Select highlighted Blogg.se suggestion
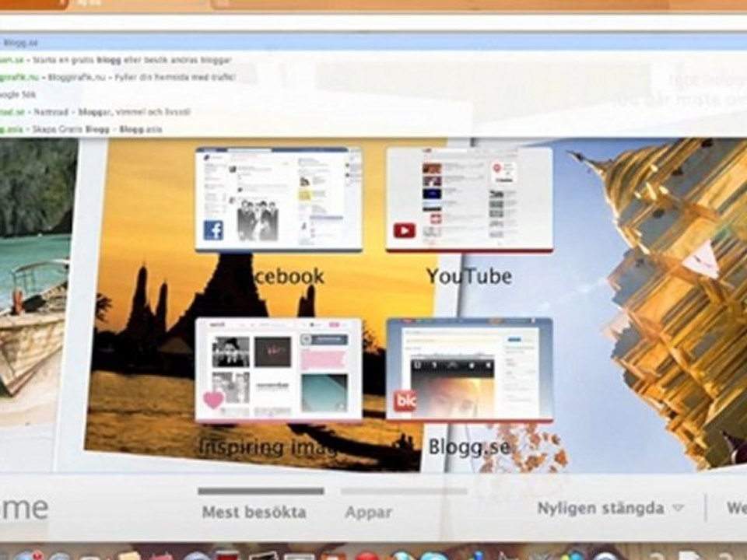Viewport: 747px width, 560px height. point(373,42)
